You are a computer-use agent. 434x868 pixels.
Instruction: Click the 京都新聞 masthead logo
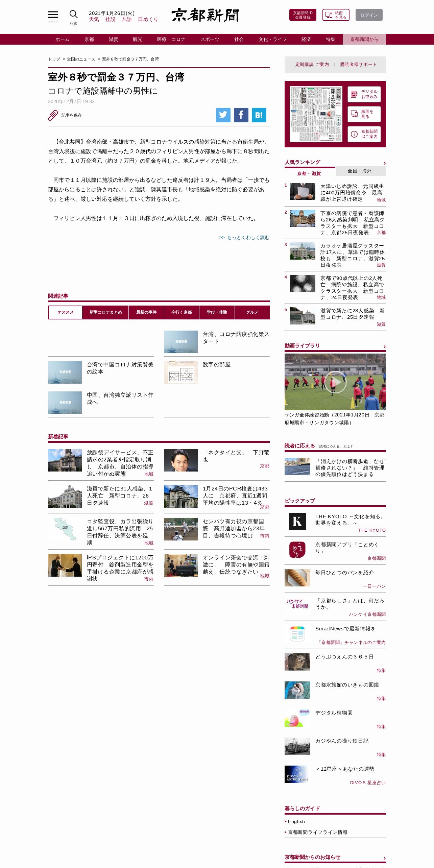pyautogui.click(x=205, y=15)
